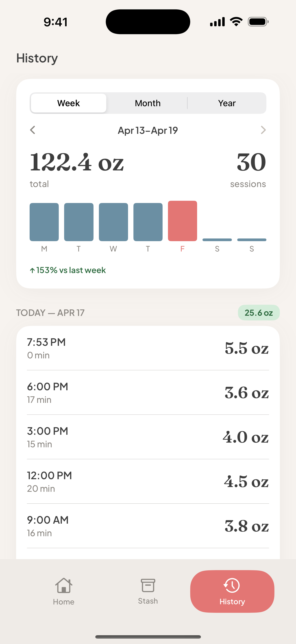Open the Stash archive box icon

(148, 585)
